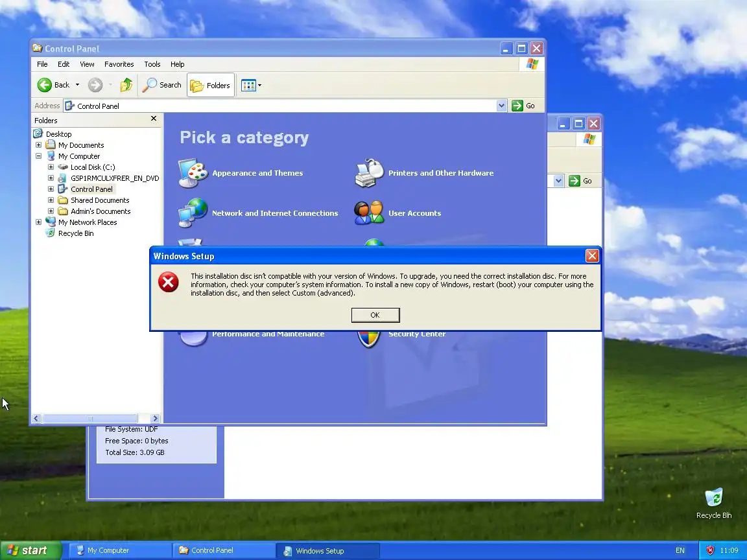This screenshot has width=747, height=560.
Task: Expand the Control Panel address dropdown
Action: [x=501, y=106]
